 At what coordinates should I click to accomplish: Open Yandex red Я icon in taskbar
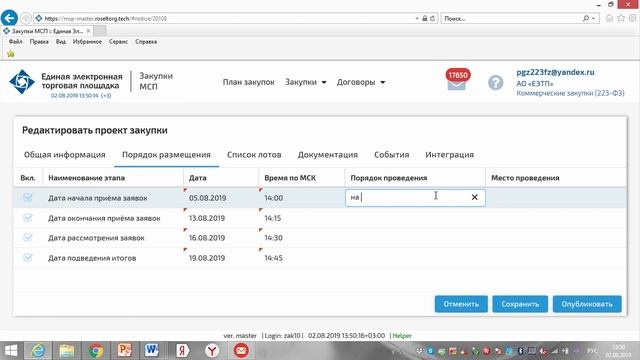(182, 351)
